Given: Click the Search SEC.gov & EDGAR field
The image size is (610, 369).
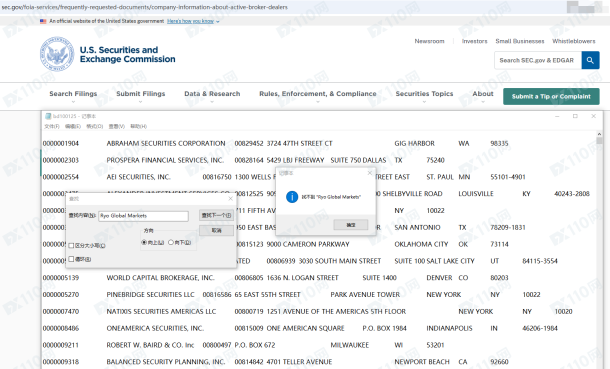Looking at the screenshot, I should click(538, 60).
